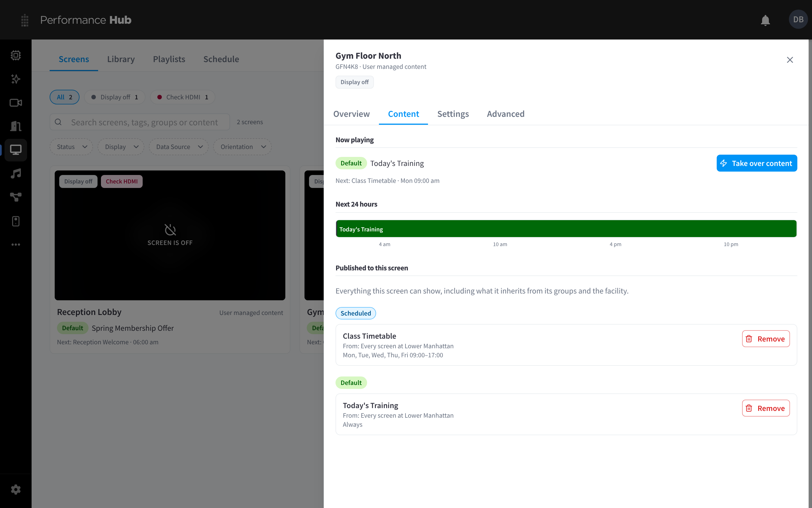Screen dimensions: 812x508
Task: Click the search magnifier icon
Action: point(58,122)
